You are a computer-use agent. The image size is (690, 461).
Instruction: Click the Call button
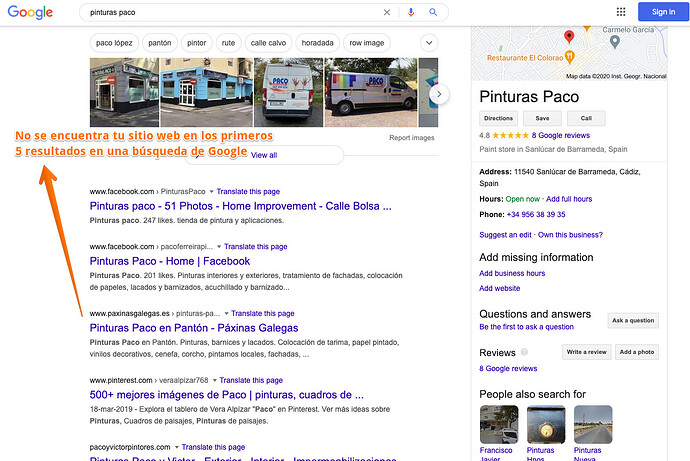tap(586, 118)
